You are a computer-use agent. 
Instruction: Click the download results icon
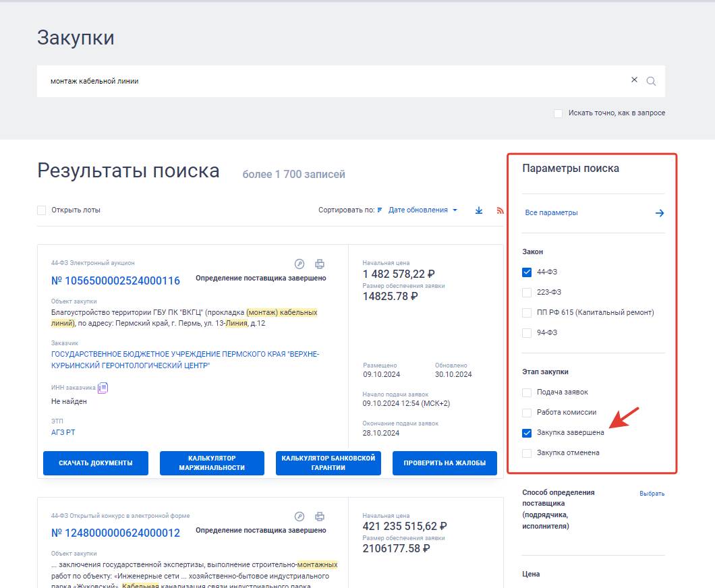pos(479,210)
